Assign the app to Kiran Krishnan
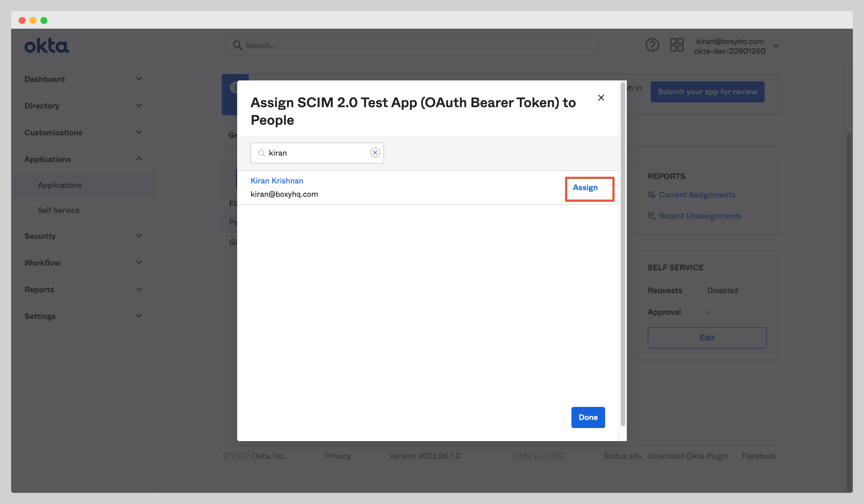The height and width of the screenshot is (504, 864). 585,188
